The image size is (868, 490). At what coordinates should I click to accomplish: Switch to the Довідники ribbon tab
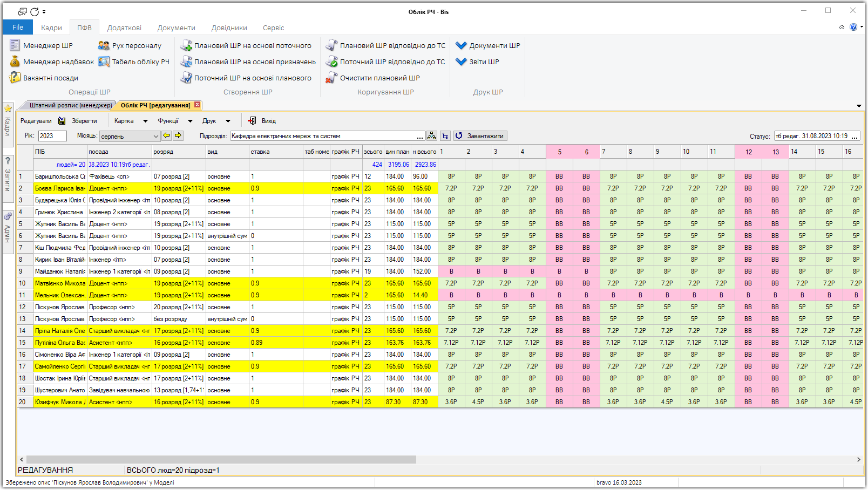[x=229, y=28]
